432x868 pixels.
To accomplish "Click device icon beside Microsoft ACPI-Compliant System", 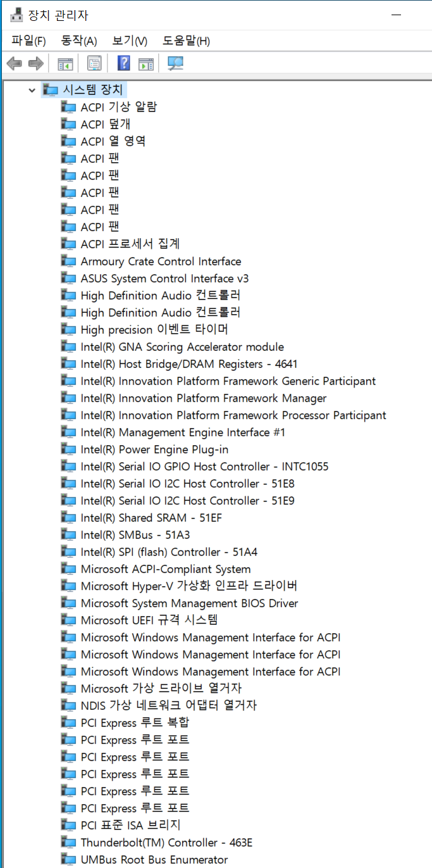I will pos(68,569).
